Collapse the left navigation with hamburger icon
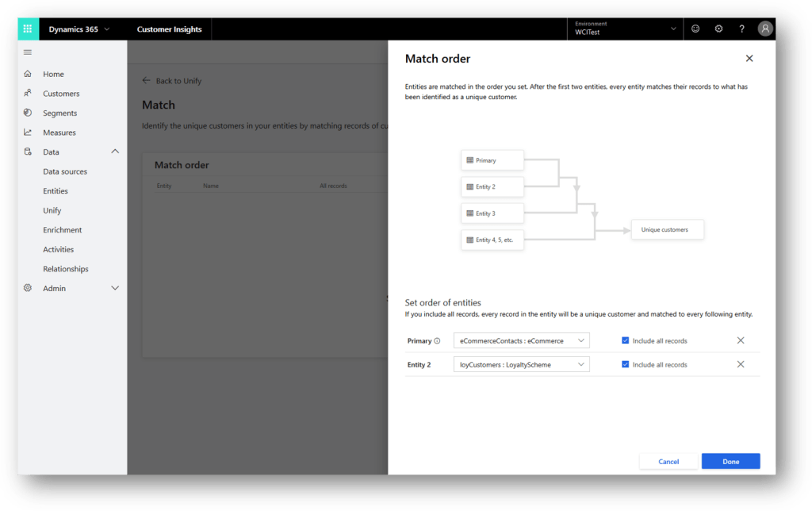The width and height of the screenshot is (812, 511). pos(26,52)
